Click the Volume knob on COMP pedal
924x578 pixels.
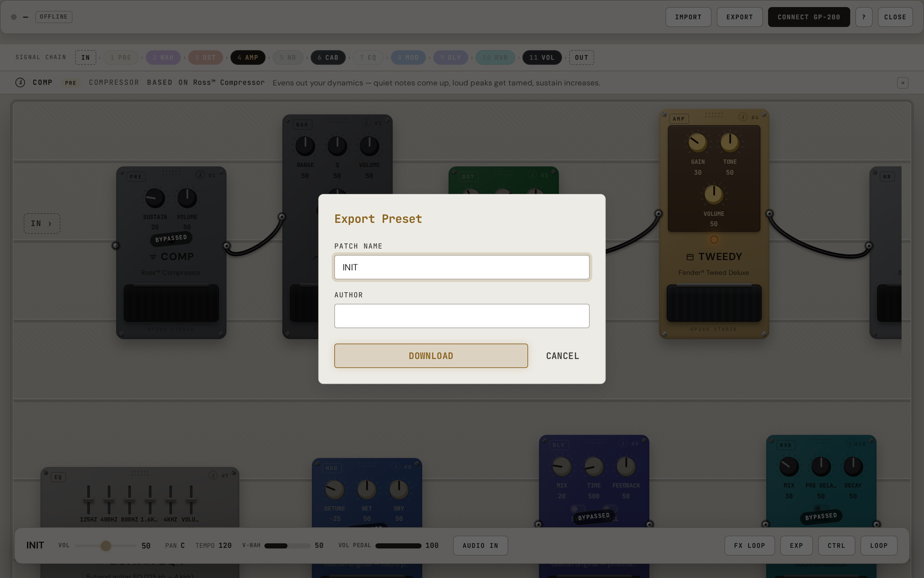187,198
